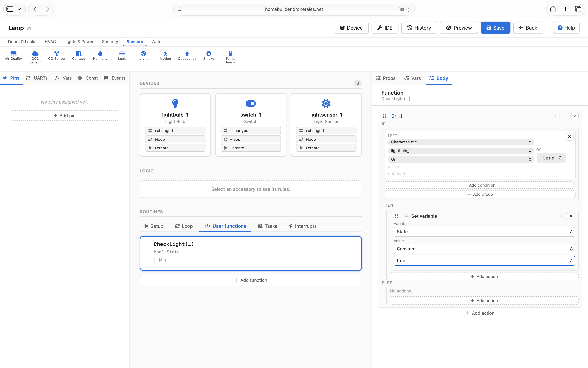This screenshot has width=588, height=368.
Task: Show browser tab overview
Action: click(578, 9)
